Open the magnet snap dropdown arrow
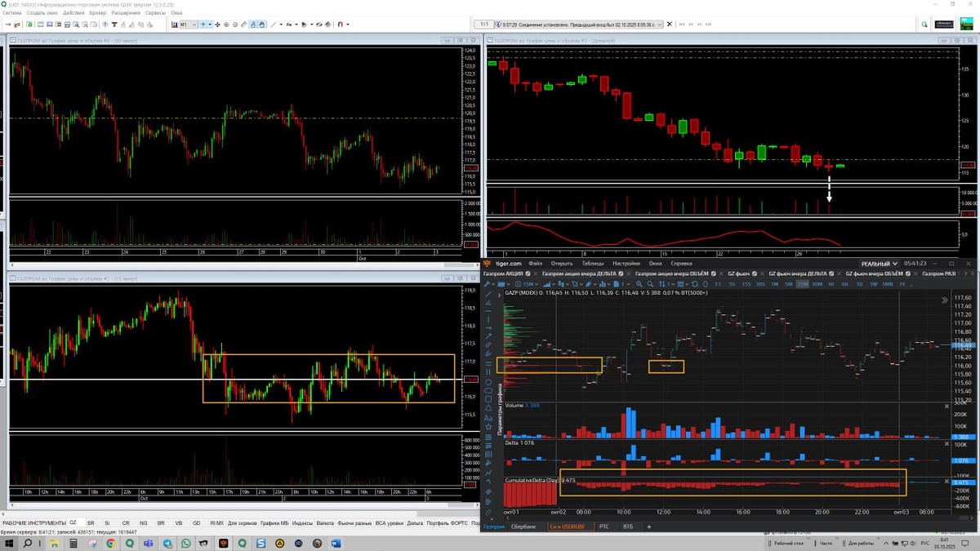Screen dimensions: 980x551 [347, 24]
